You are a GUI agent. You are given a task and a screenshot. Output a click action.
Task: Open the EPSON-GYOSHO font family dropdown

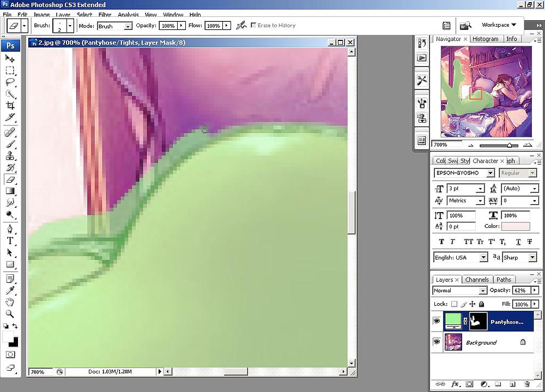[464, 173]
